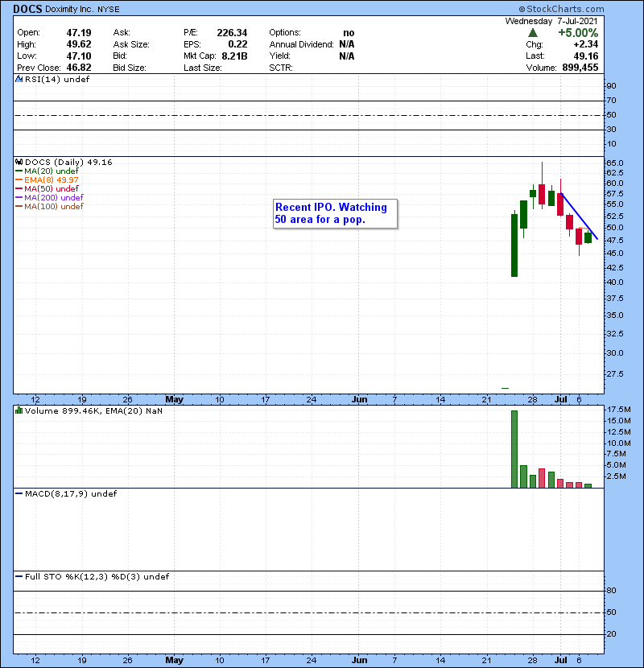
Task: Click the 'Jul' label under the price chart
Action: tap(561, 399)
